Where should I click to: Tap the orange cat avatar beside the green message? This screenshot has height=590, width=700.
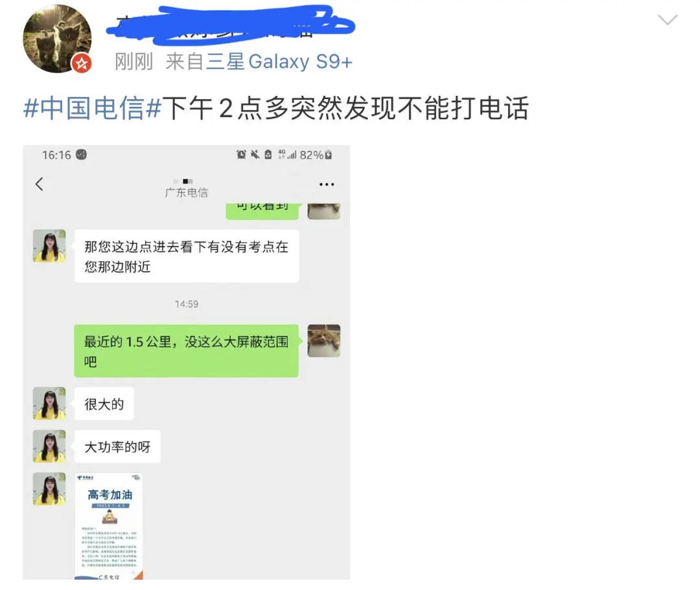(324, 341)
